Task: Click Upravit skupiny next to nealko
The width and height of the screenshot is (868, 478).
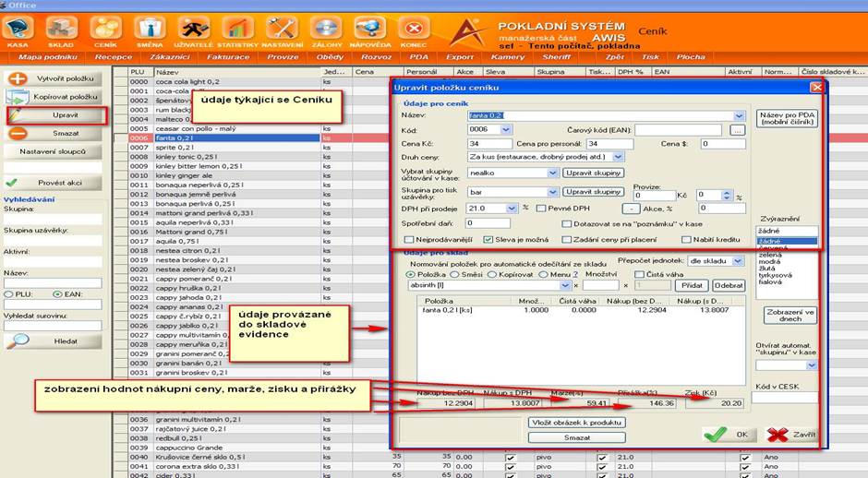Action: (594, 173)
